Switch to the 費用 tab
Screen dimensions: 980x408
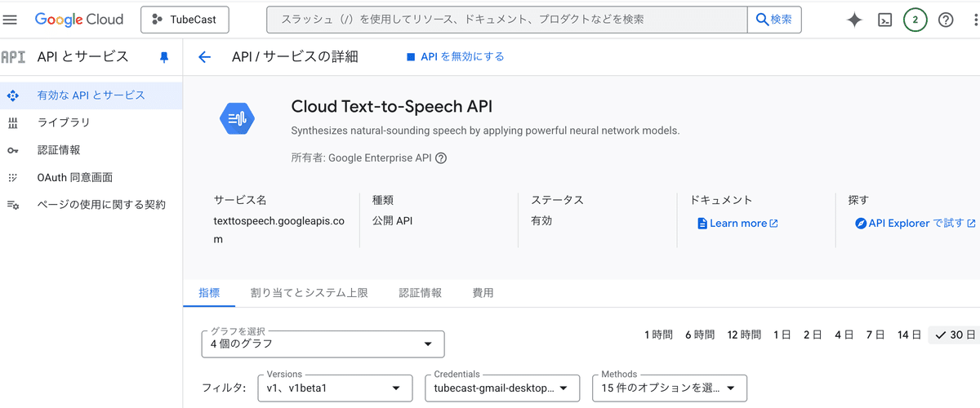483,293
